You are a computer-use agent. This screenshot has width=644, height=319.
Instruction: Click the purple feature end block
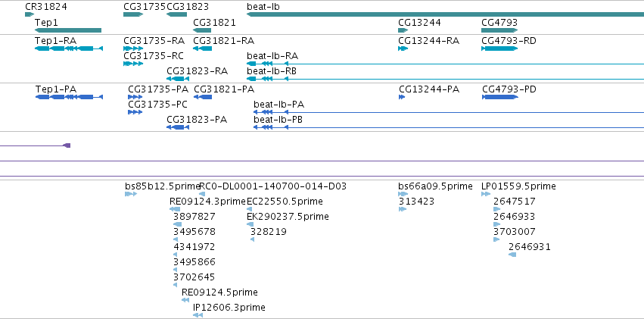click(67, 145)
